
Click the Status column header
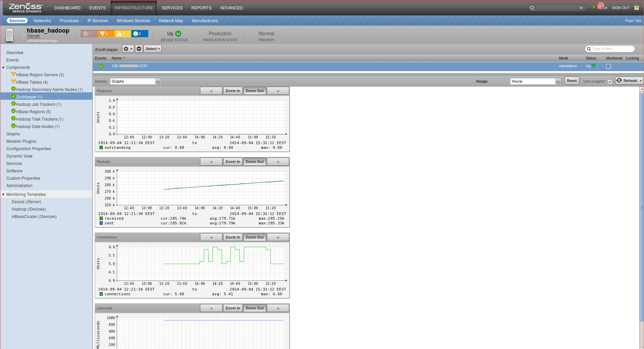click(x=591, y=58)
